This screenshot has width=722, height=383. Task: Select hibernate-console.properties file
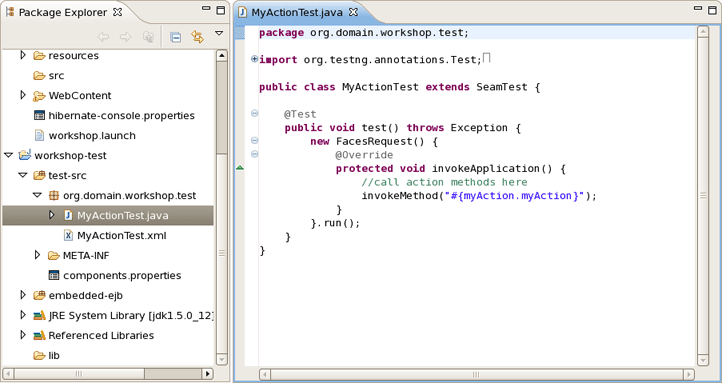pyautogui.click(x=122, y=116)
